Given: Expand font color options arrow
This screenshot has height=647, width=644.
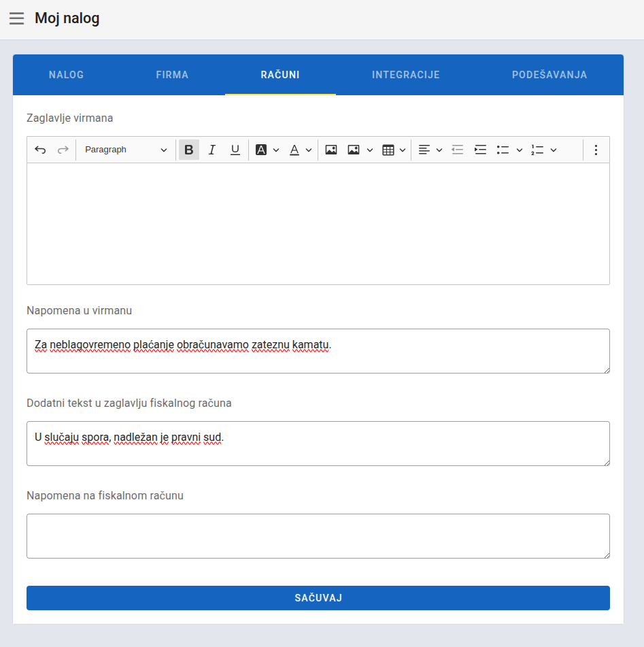Looking at the screenshot, I should [309, 150].
